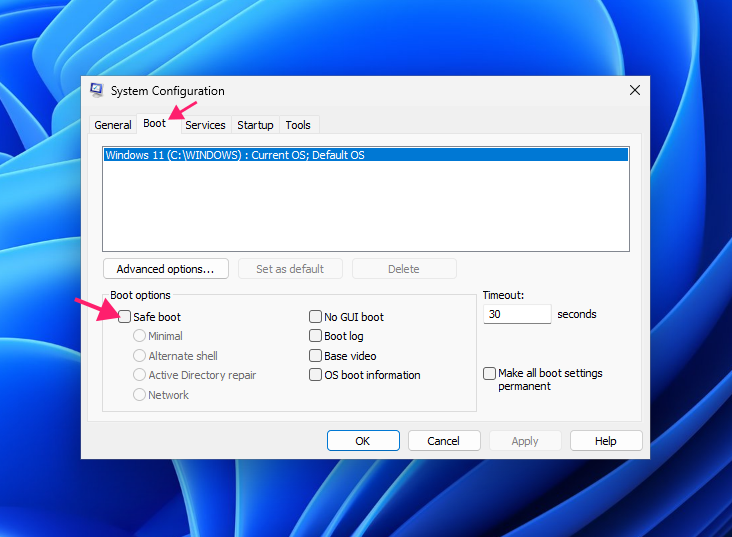Open Advanced options for the boot entry

[166, 269]
